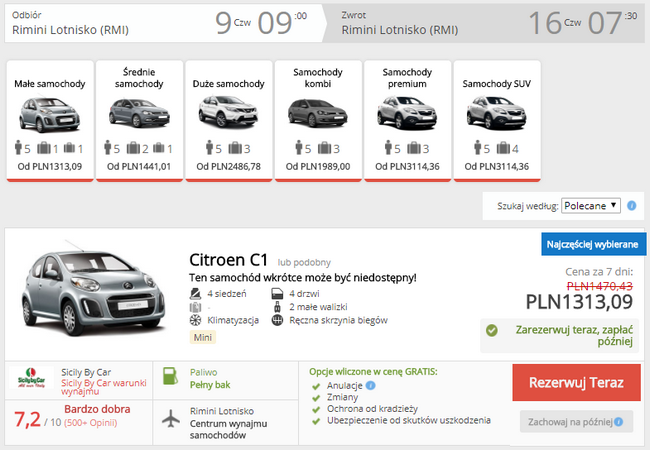Click the info icon on Zachowaj na później
Viewport: 650px width, 450px height.
click(618, 422)
